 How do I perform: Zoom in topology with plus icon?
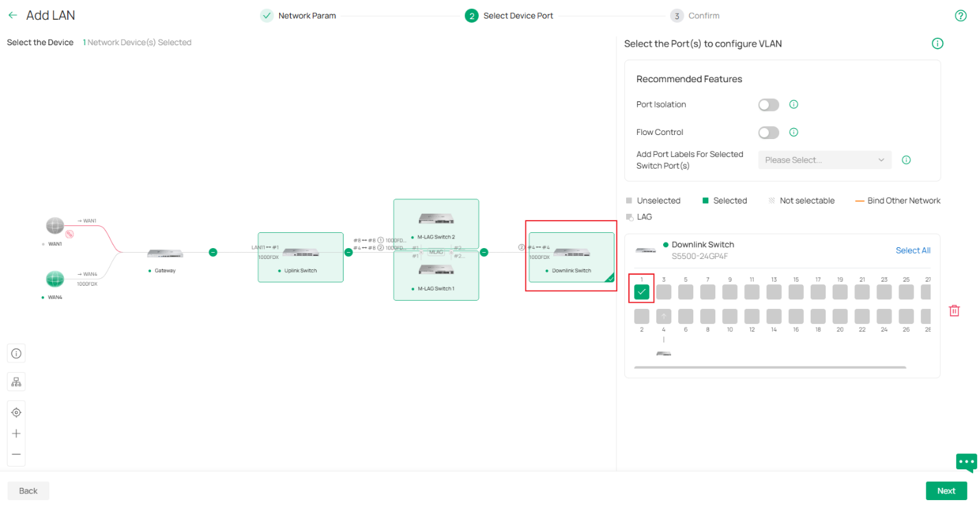[x=16, y=434]
